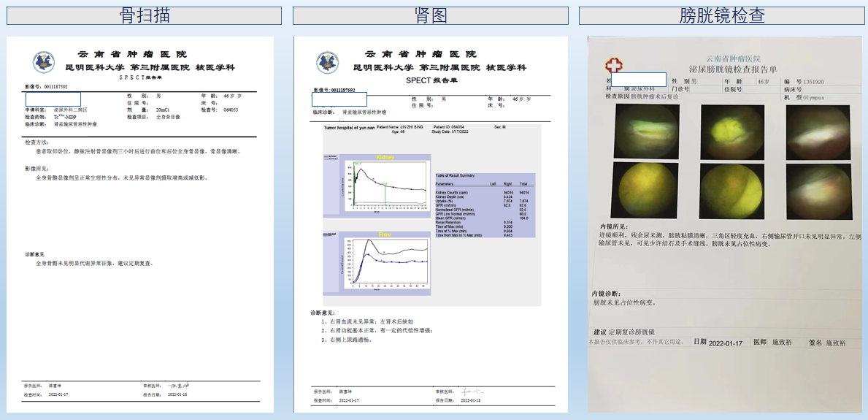Click reviewer signature on bone scan report

tap(177, 385)
